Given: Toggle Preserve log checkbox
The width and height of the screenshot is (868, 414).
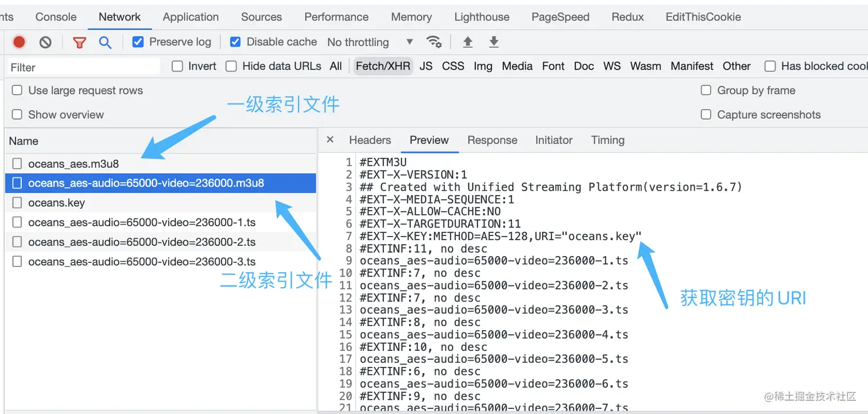Looking at the screenshot, I should click(138, 42).
